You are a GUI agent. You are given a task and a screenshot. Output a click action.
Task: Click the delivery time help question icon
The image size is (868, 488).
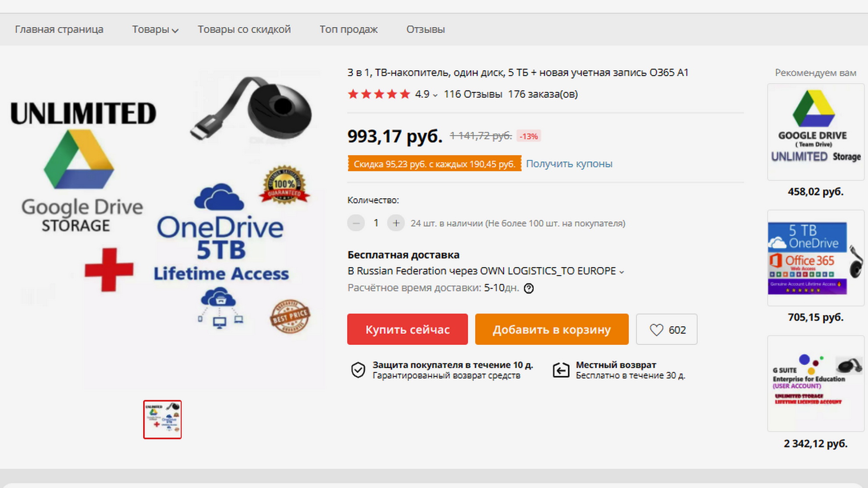pyautogui.click(x=529, y=288)
